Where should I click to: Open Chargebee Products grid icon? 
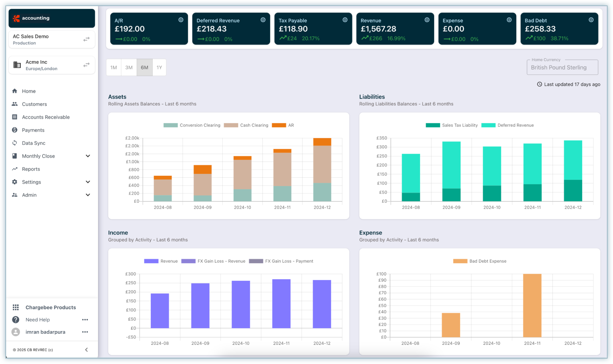tap(16, 307)
